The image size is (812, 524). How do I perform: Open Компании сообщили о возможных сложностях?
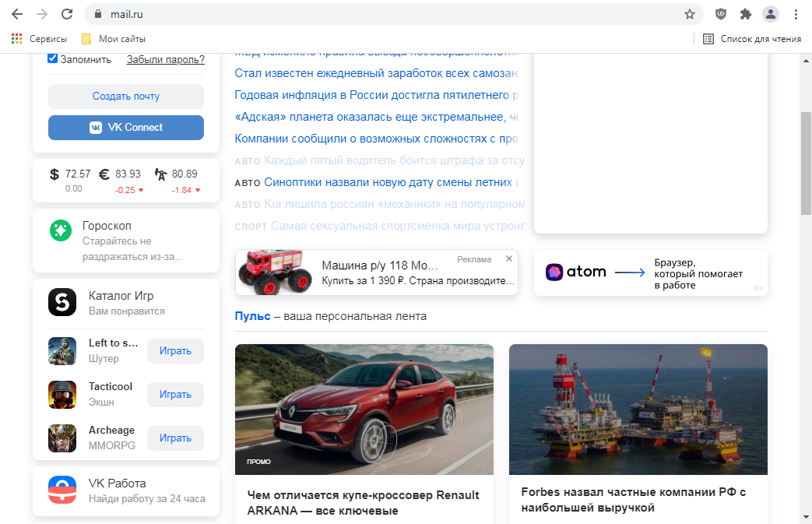pyautogui.click(x=377, y=139)
